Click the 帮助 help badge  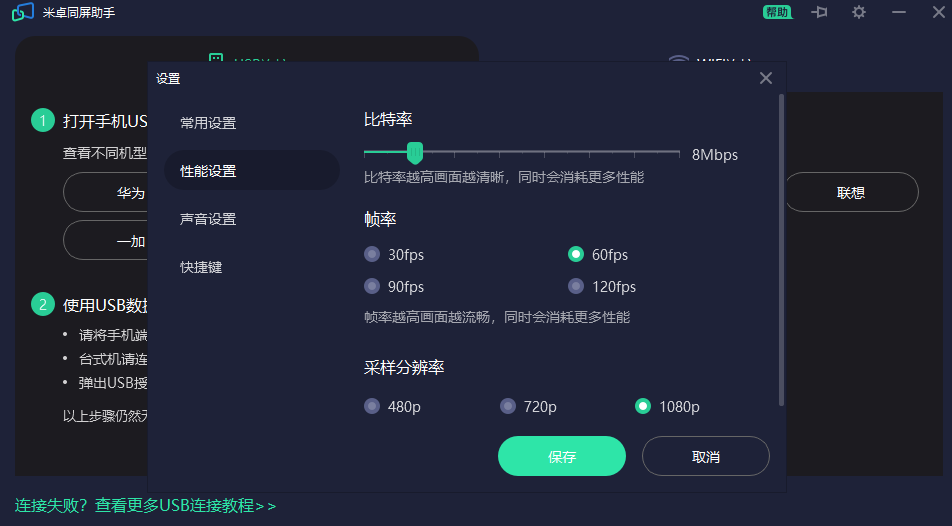(776, 12)
